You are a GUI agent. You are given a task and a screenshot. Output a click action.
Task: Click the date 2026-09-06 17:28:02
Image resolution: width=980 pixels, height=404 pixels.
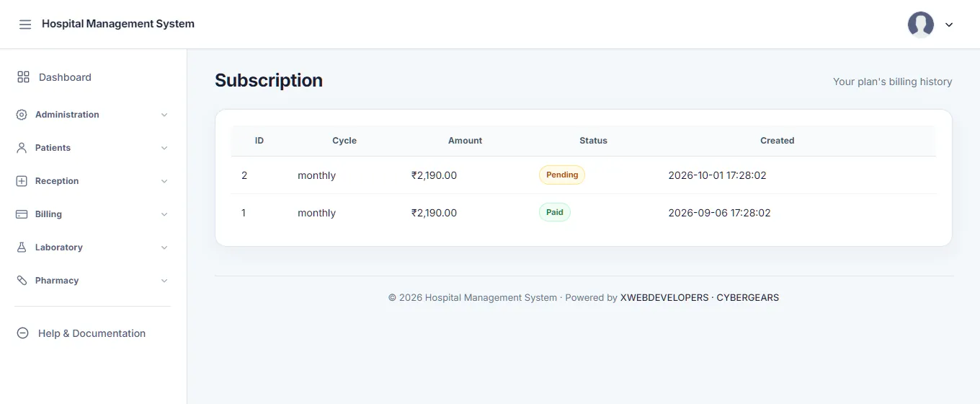click(x=719, y=213)
